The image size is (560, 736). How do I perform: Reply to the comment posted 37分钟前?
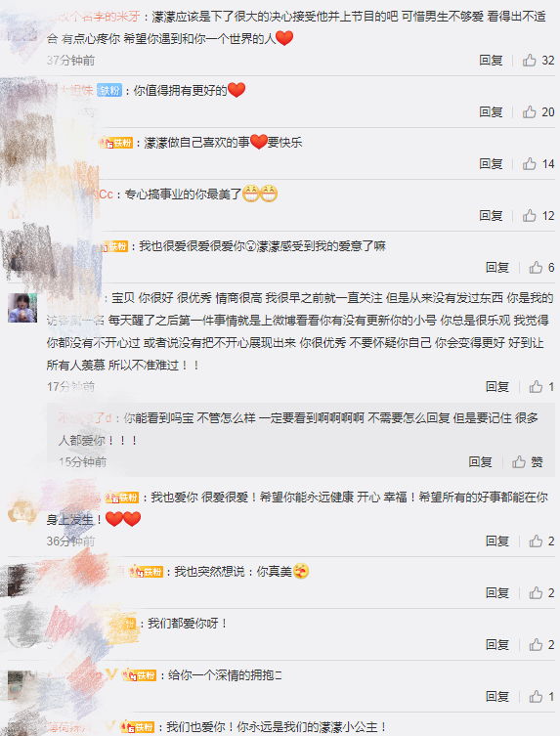coord(491,60)
